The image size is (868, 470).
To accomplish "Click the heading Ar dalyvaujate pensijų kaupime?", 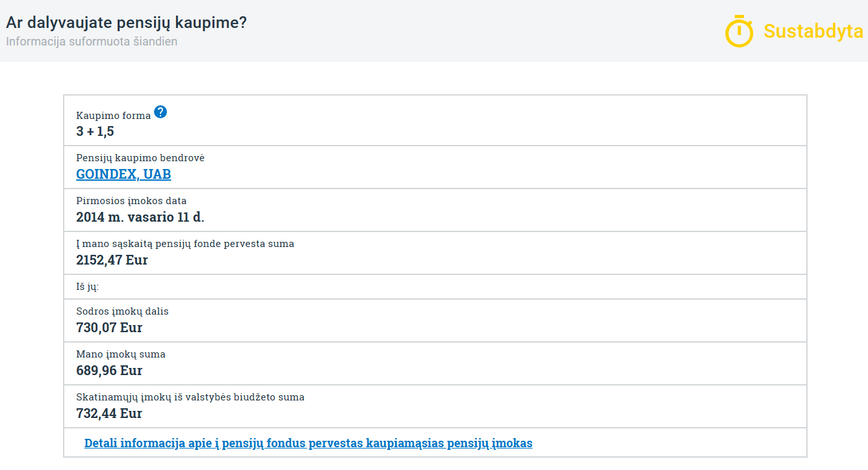I will (126, 22).
